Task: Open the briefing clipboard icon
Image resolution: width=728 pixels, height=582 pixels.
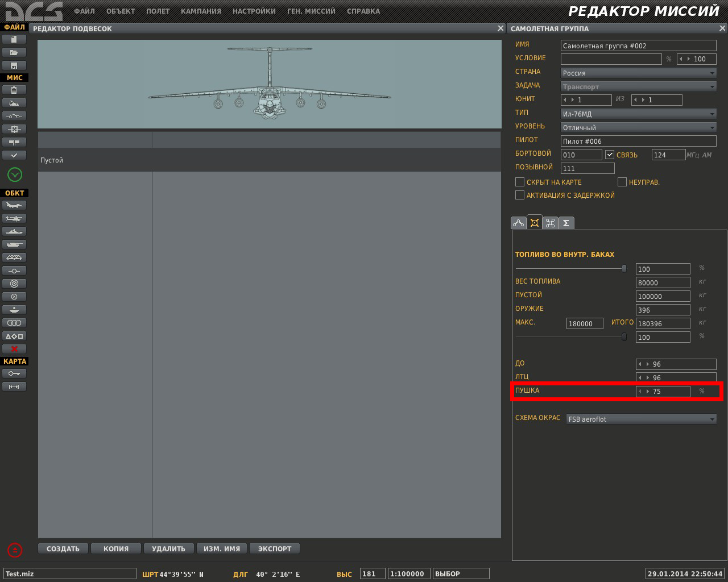Action: 14,90
